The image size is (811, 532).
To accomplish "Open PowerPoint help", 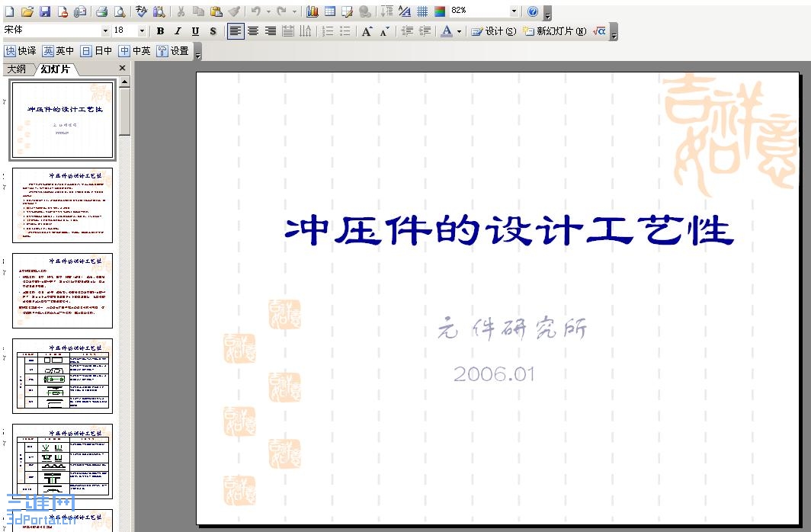I will [x=533, y=11].
